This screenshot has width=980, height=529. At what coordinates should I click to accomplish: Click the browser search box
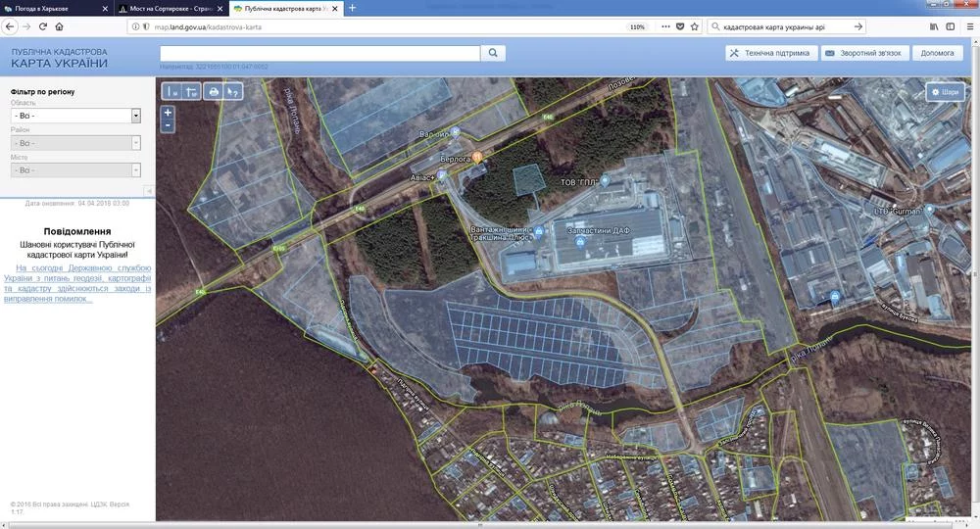[x=788, y=26]
